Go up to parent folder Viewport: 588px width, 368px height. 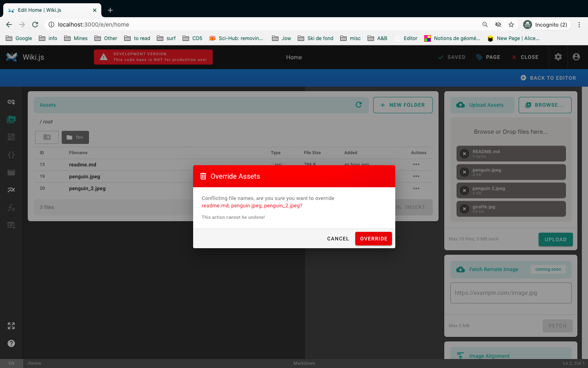tap(47, 137)
